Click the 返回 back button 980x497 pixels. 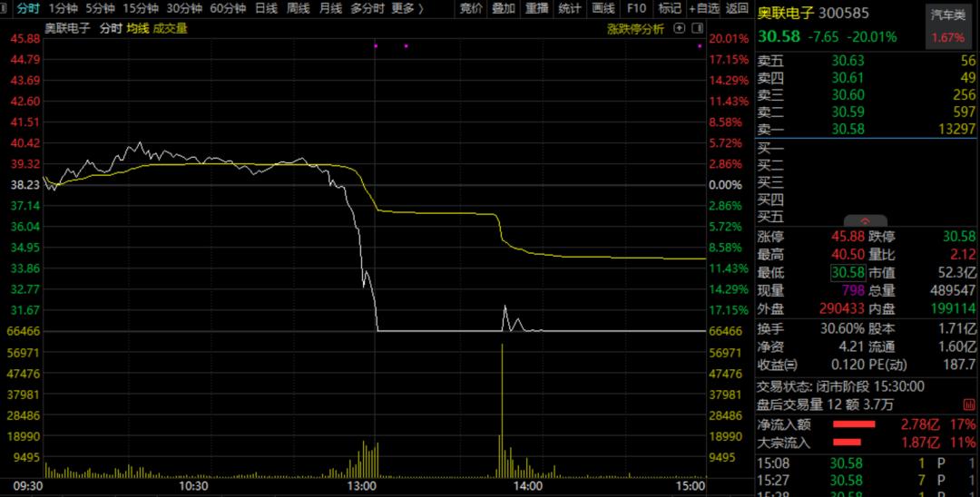(738, 8)
